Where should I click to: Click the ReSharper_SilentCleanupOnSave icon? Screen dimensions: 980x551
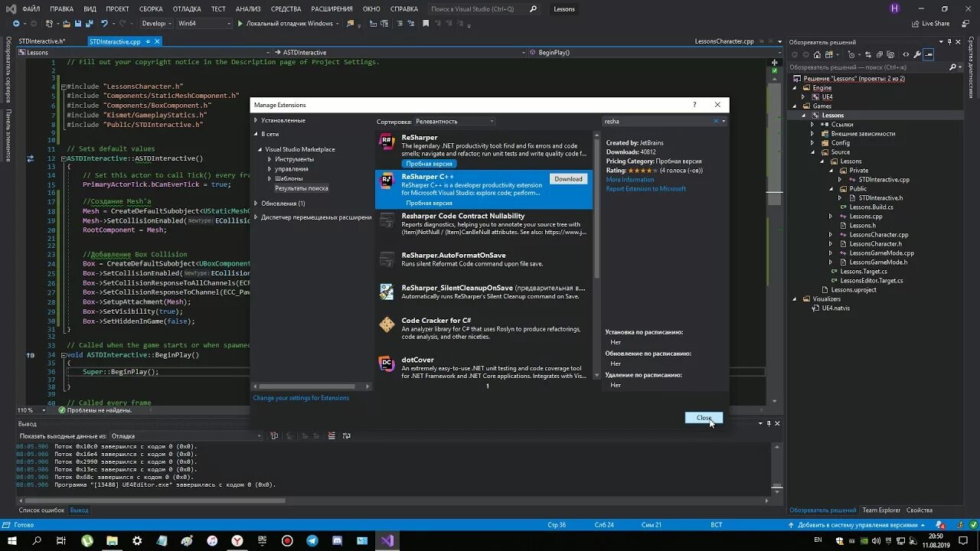(x=387, y=291)
